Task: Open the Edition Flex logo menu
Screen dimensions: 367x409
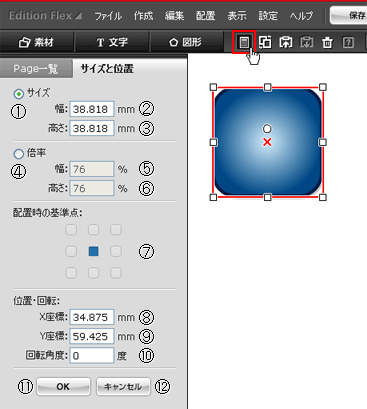Action: tap(45, 15)
